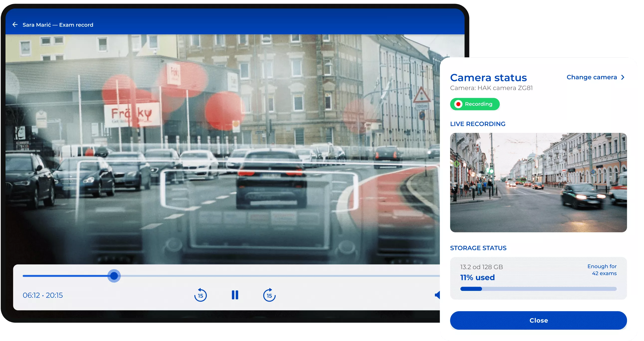Pause the exam video
Screen dimensions: 644x341
coord(235,295)
